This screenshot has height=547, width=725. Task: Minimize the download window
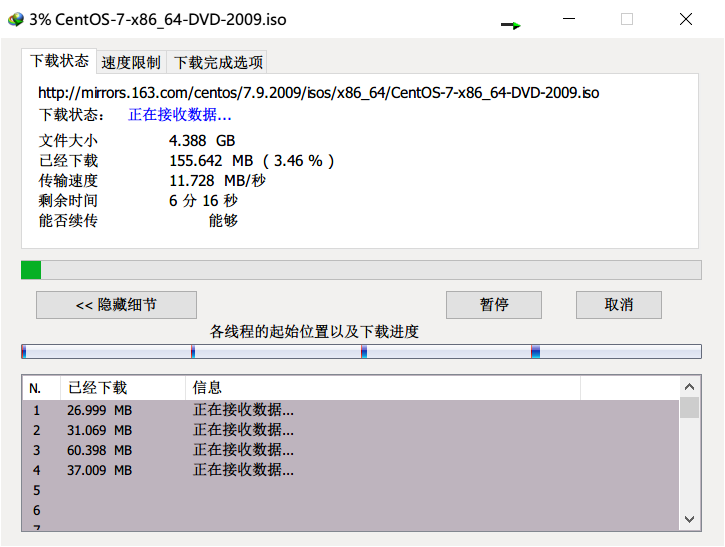(569, 19)
